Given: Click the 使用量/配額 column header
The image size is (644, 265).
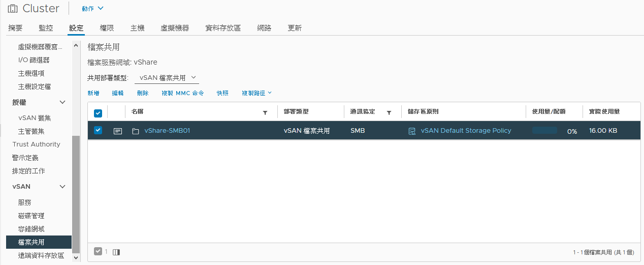Looking at the screenshot, I should click(x=549, y=111).
